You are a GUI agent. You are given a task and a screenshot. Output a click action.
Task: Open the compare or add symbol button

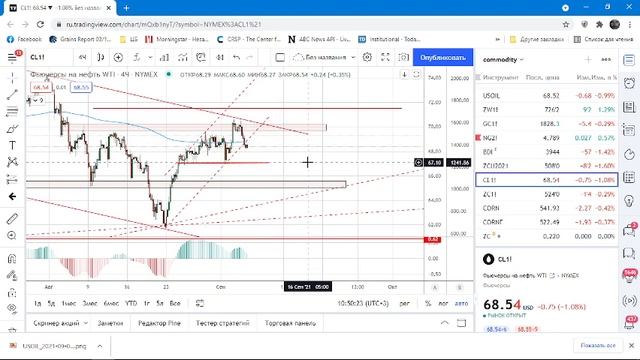click(118, 58)
